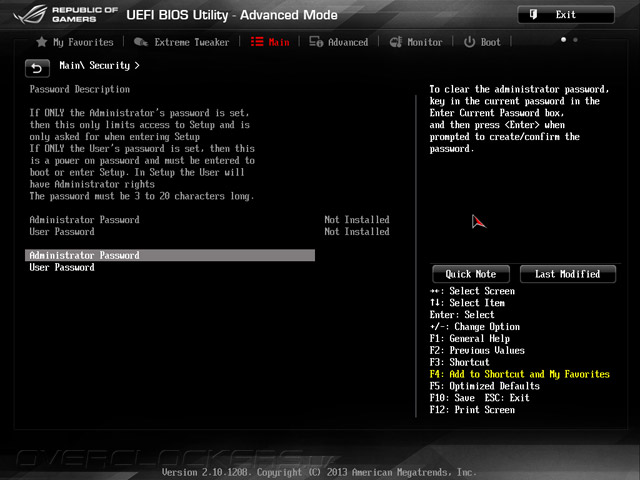Click the door icon on Exit
640x480 pixels.
pos(533,15)
